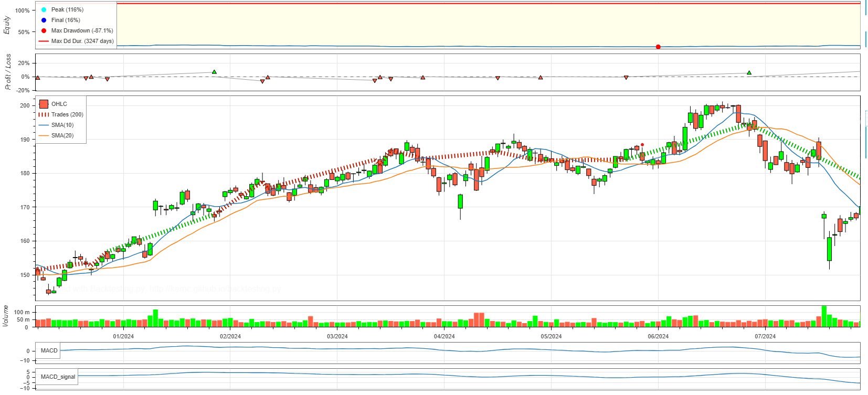Click the 07/2024 date axis label
The image size is (868, 395).
[x=765, y=336]
